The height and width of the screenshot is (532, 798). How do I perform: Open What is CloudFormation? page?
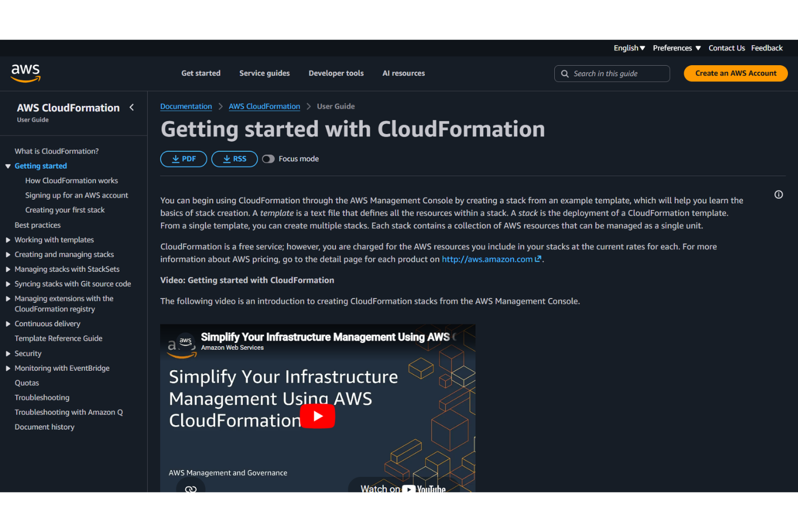tap(57, 151)
